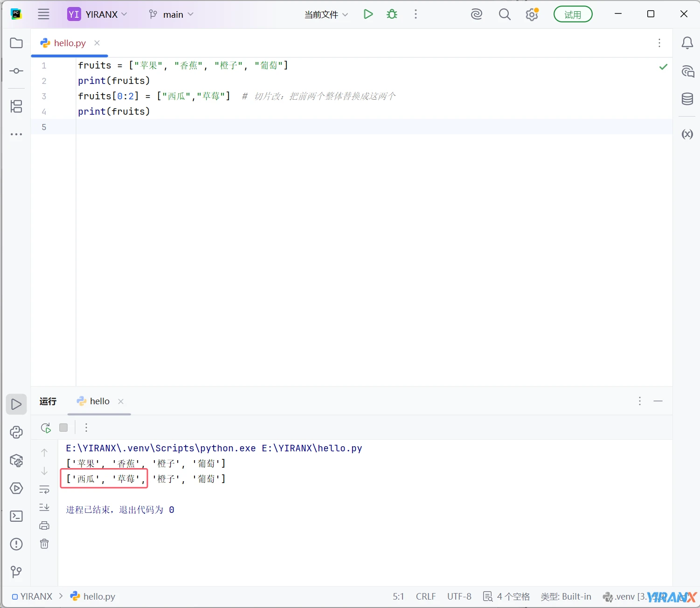This screenshot has width=700, height=608.
Task: Change 4 个空格 indent settings
Action: click(507, 596)
